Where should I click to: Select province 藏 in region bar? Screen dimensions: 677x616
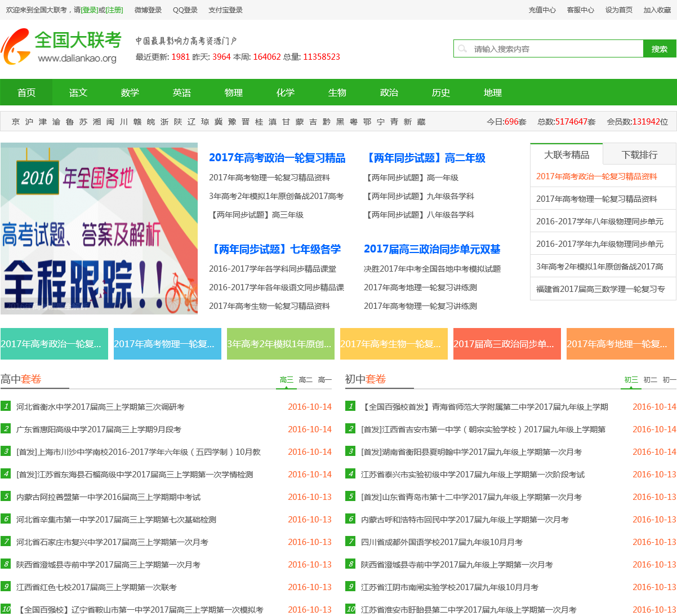[421, 122]
